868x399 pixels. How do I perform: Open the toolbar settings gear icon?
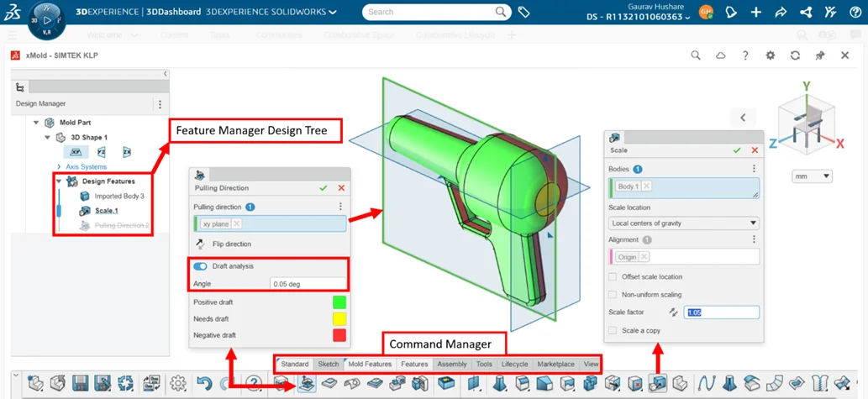177,383
